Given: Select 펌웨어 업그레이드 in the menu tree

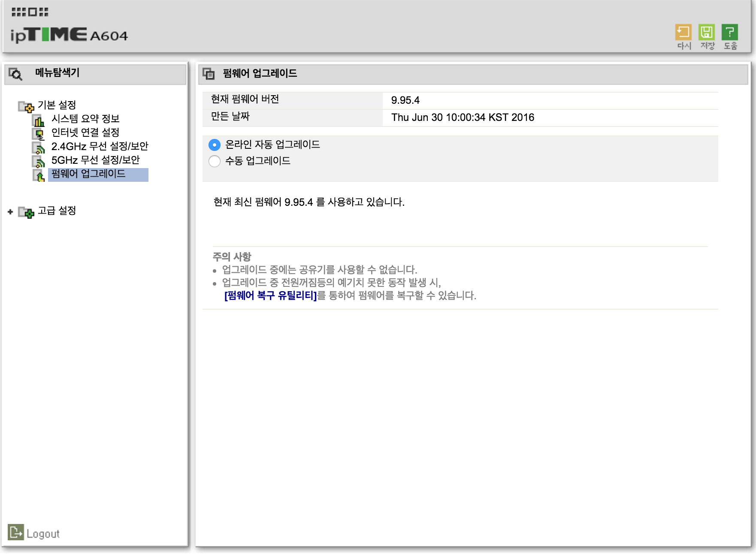Looking at the screenshot, I should click(98, 175).
